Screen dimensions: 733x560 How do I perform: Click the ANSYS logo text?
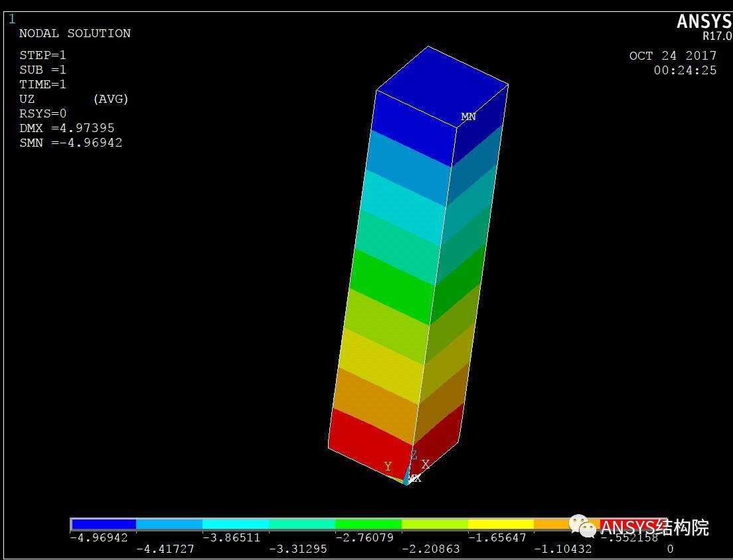[x=704, y=21]
